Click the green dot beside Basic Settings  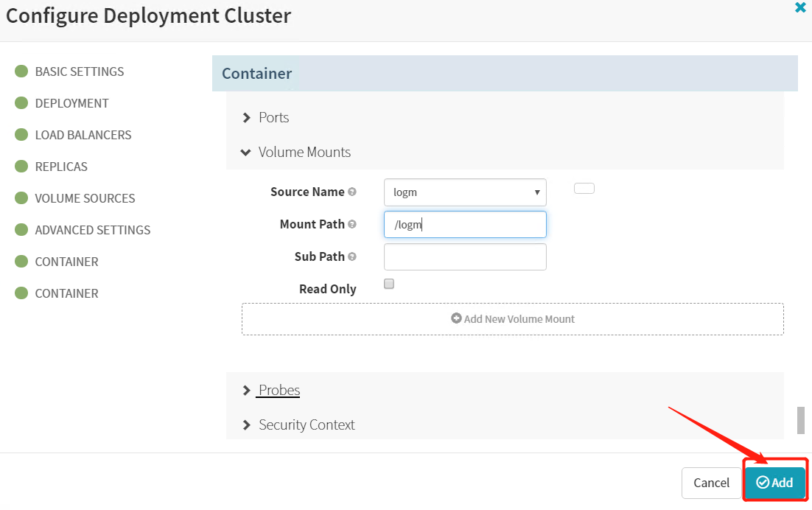click(x=21, y=71)
